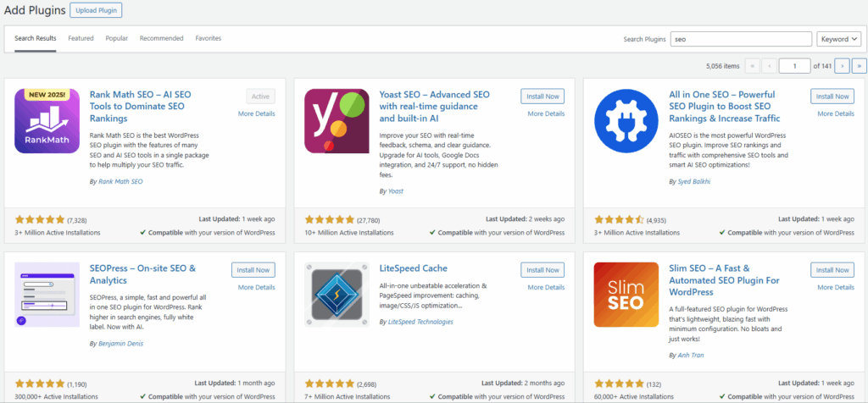Open the Yoast SEO plugin title link
Screen dimensions: 868x403
pos(434,107)
